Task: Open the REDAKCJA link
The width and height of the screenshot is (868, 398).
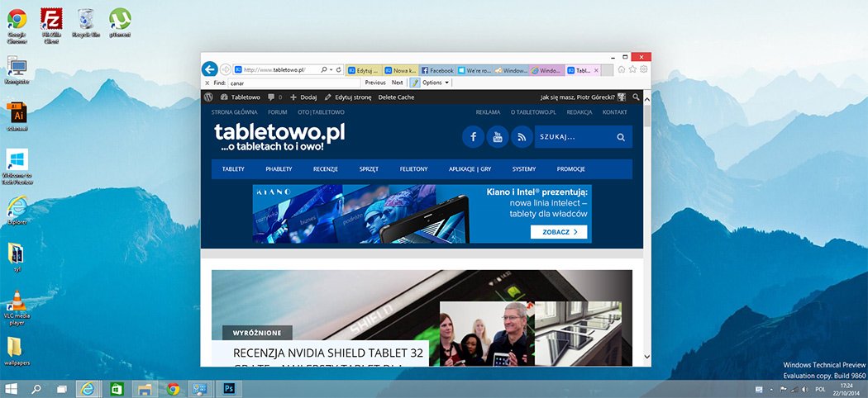Action: pos(579,112)
